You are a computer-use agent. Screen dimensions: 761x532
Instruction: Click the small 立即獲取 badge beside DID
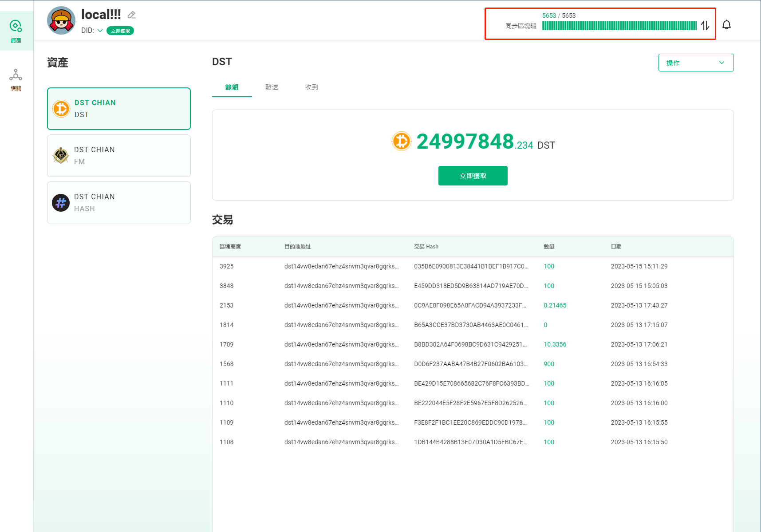pyautogui.click(x=120, y=31)
